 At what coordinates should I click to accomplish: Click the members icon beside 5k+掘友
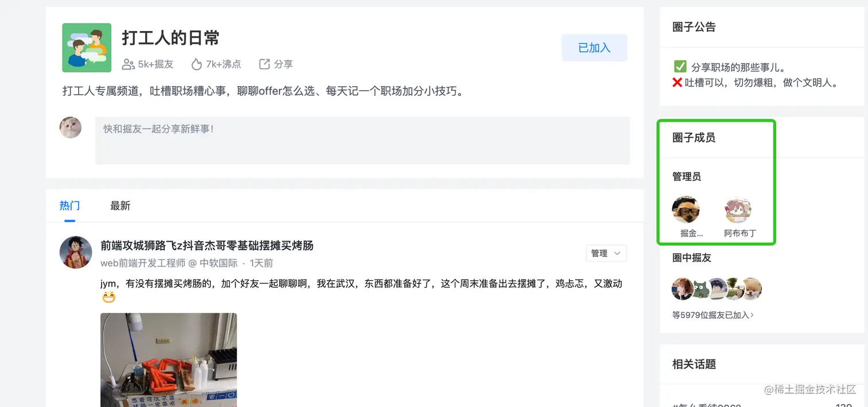pos(128,64)
